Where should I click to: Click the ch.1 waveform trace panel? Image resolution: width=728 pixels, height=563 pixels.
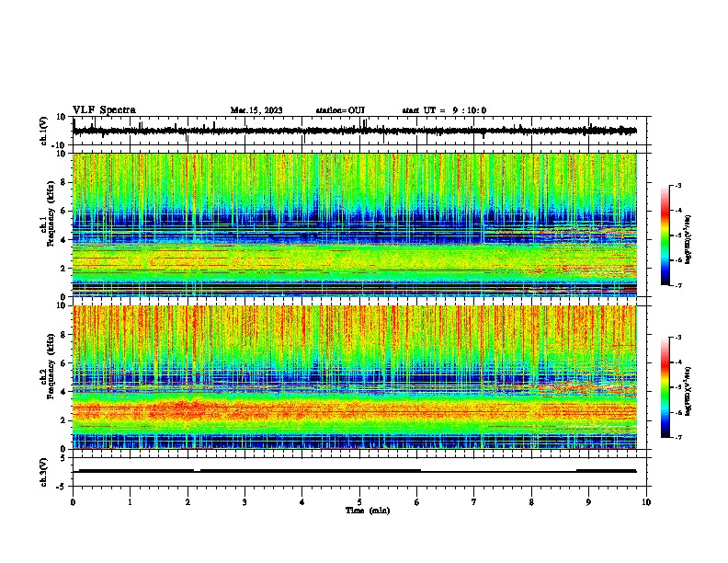pyautogui.click(x=361, y=131)
